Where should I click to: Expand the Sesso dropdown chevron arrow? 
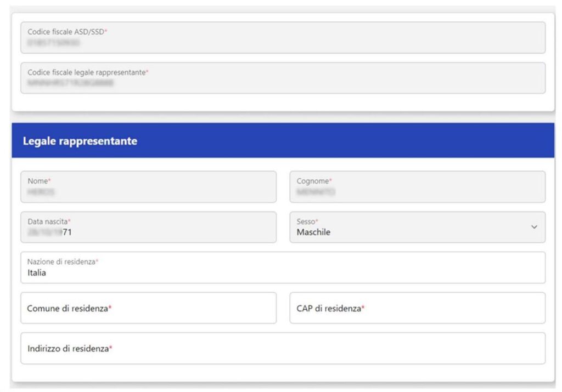tap(534, 227)
